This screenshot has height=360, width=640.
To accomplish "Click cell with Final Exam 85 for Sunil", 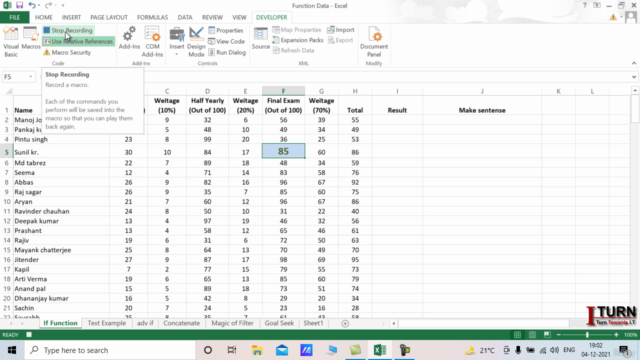I will pyautogui.click(x=283, y=151).
